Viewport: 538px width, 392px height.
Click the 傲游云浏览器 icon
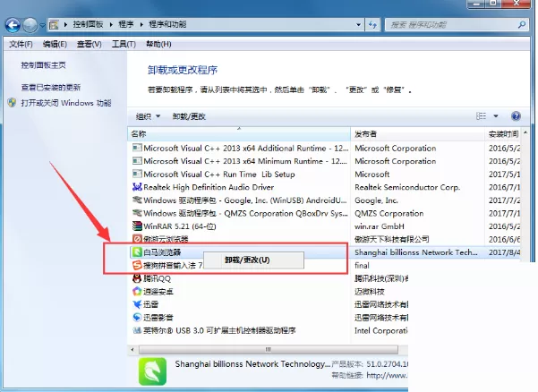(137, 239)
